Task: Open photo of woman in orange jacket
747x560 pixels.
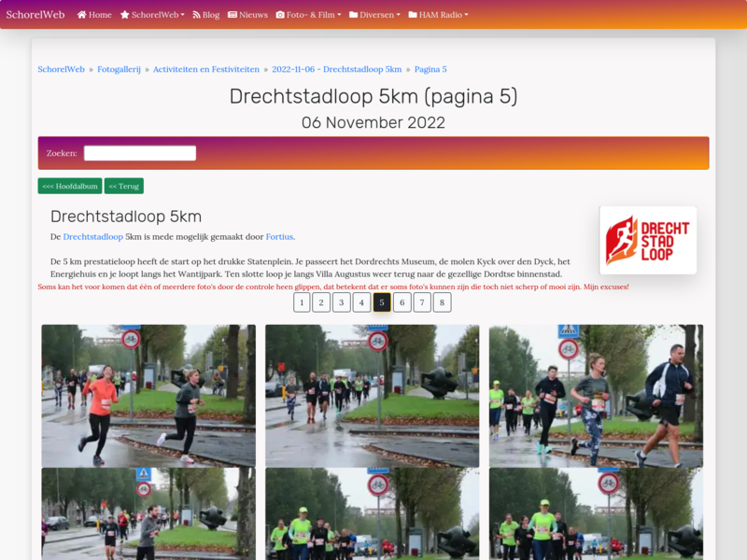Action: coord(148,396)
